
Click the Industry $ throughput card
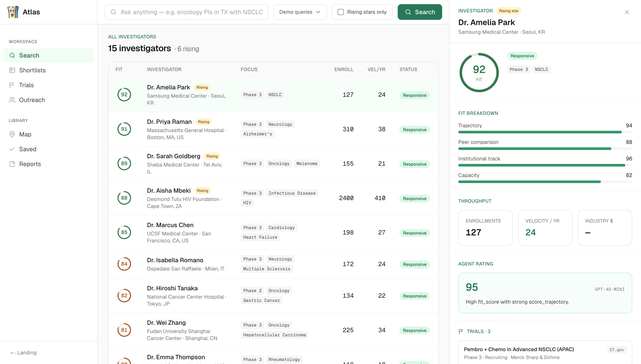pyautogui.click(x=605, y=228)
